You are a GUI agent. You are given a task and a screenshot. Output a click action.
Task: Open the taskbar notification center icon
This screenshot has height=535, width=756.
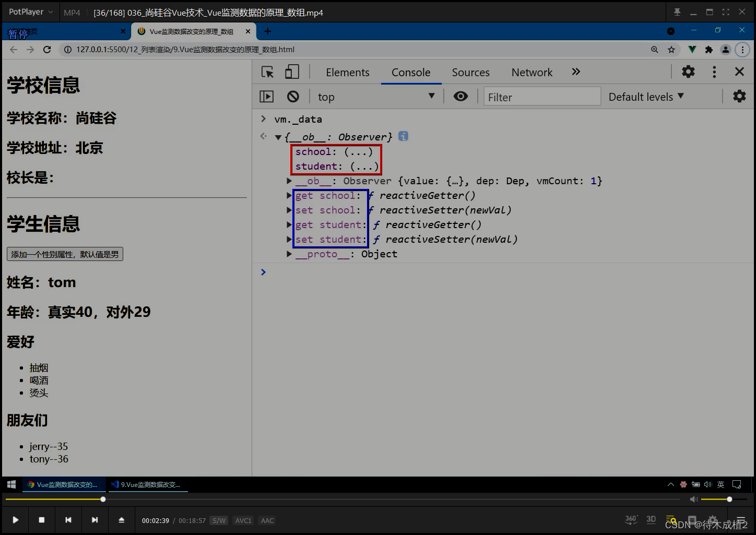click(737, 484)
